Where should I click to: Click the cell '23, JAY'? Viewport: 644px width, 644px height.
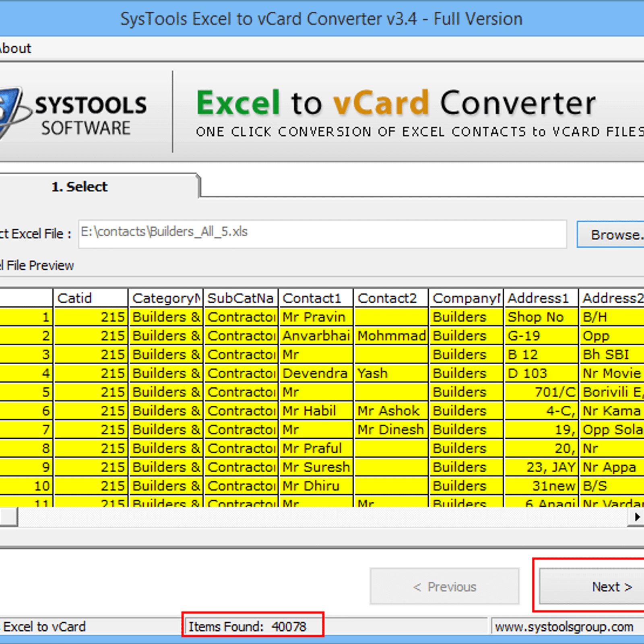click(x=541, y=467)
